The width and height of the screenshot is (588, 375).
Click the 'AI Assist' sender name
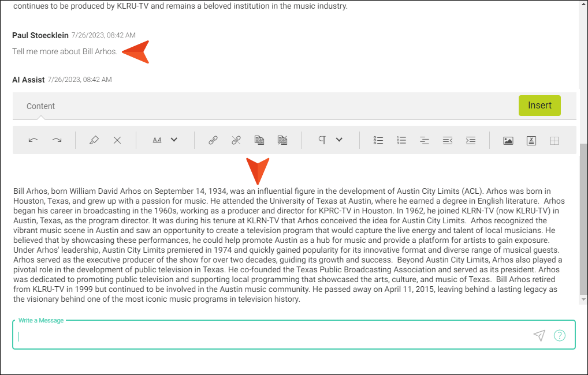pos(28,80)
